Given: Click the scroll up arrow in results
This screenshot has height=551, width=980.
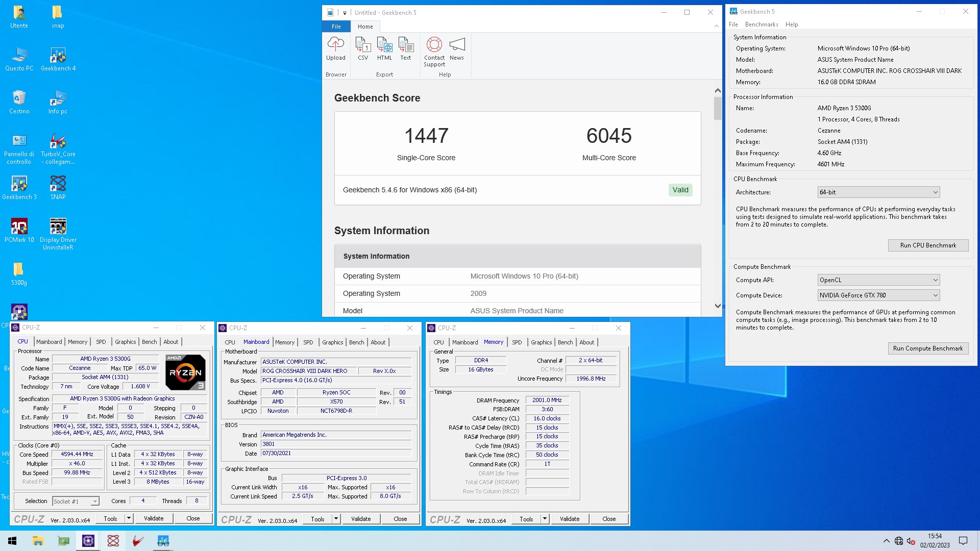Looking at the screenshot, I should [x=718, y=90].
